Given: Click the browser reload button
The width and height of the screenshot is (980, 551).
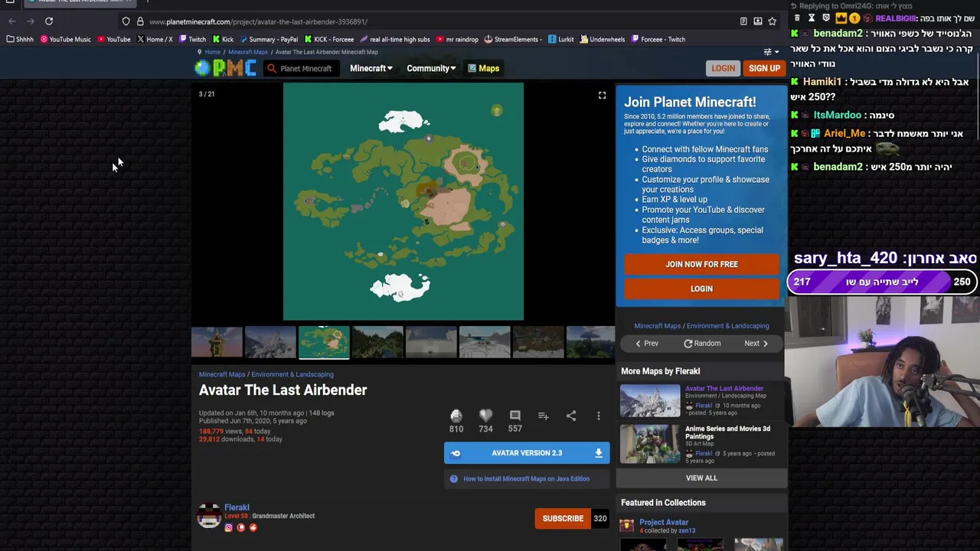Looking at the screenshot, I should point(49,21).
